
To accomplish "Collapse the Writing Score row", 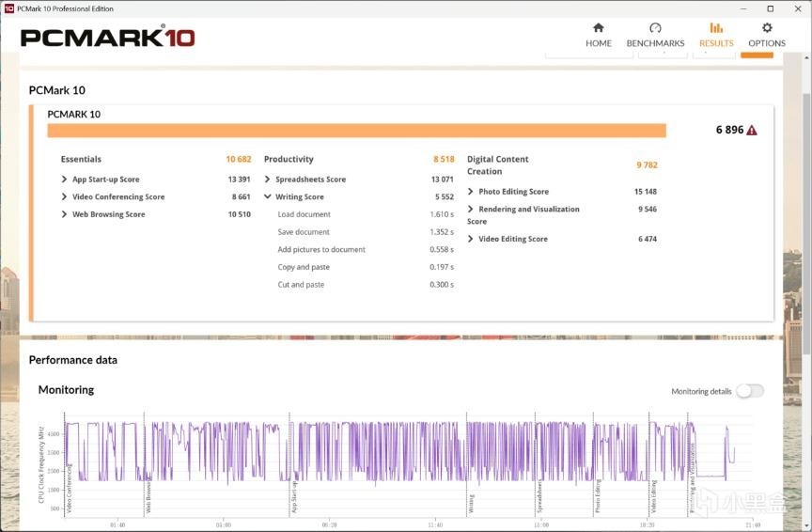I will tap(267, 196).
